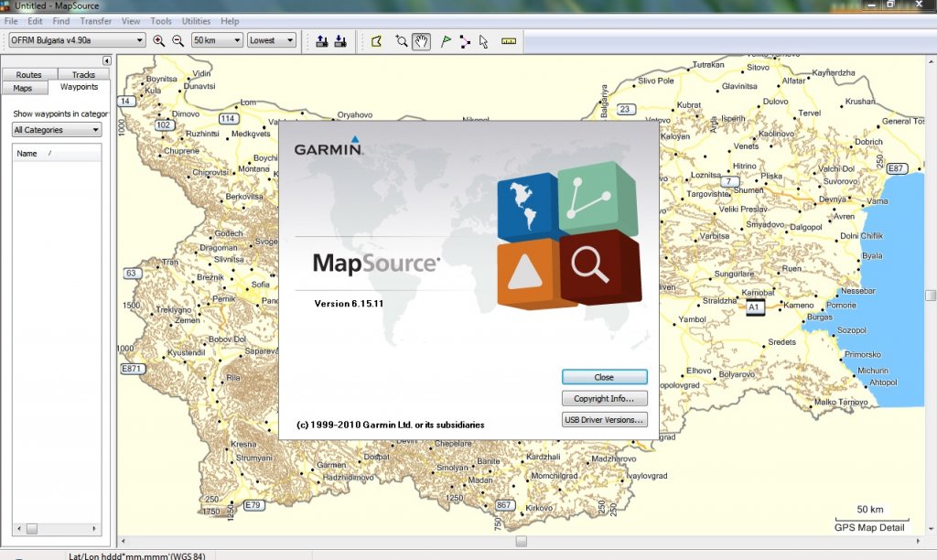Open the OFRM Bulgaria map product dropdown
The image size is (937, 560).
77,40
